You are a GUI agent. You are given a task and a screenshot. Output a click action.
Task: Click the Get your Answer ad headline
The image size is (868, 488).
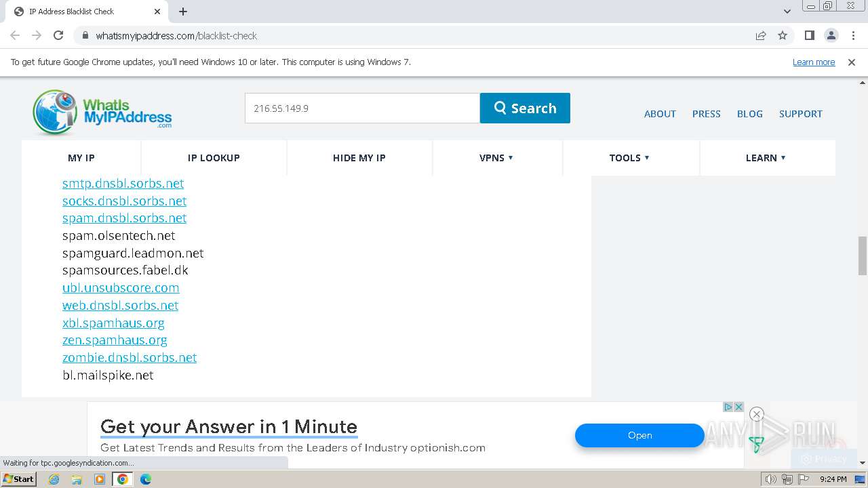pos(229,427)
